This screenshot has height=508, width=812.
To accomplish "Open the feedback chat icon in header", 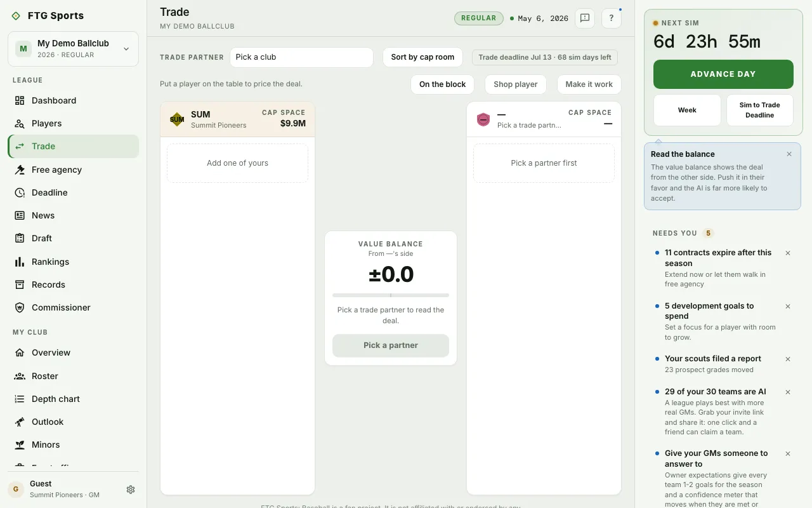I will click(585, 18).
